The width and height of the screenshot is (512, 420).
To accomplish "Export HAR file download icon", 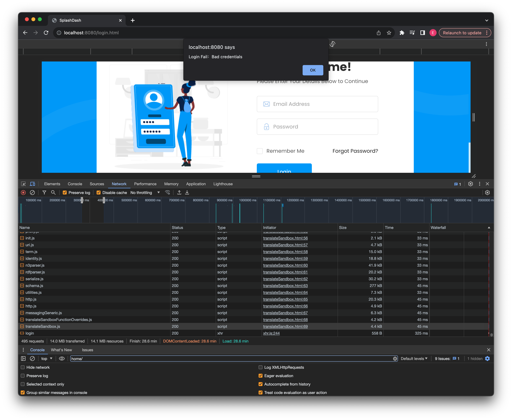I will coord(187,193).
